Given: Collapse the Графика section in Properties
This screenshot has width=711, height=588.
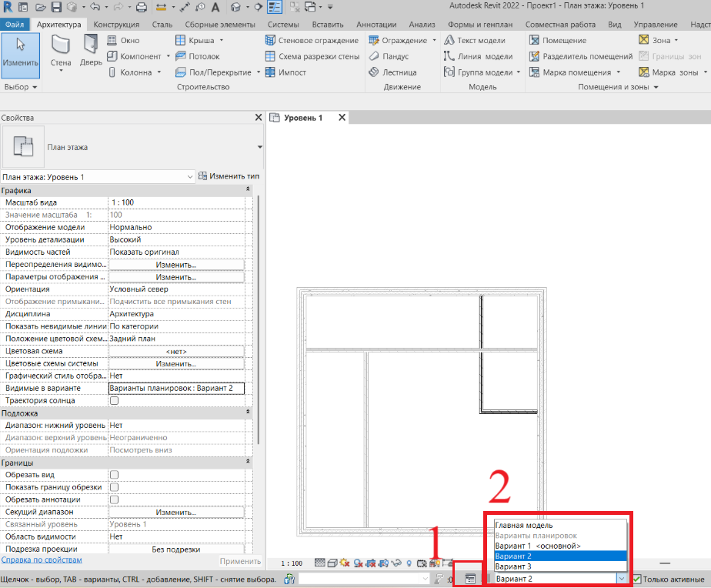Looking at the screenshot, I should point(248,189).
